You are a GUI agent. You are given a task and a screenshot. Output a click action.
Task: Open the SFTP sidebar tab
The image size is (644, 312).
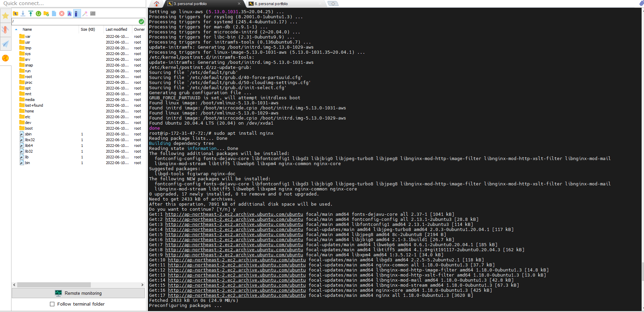click(5, 58)
